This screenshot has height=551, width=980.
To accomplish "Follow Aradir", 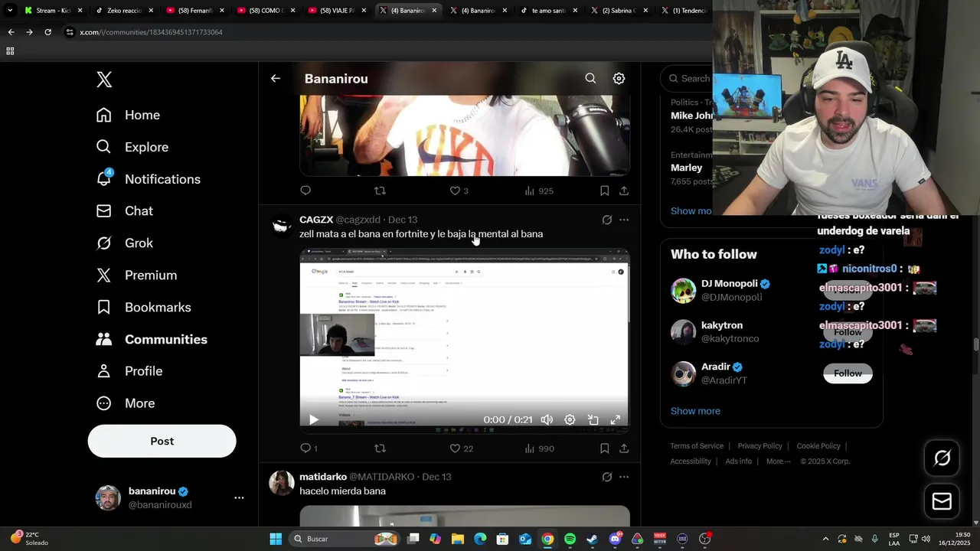I will tap(848, 373).
